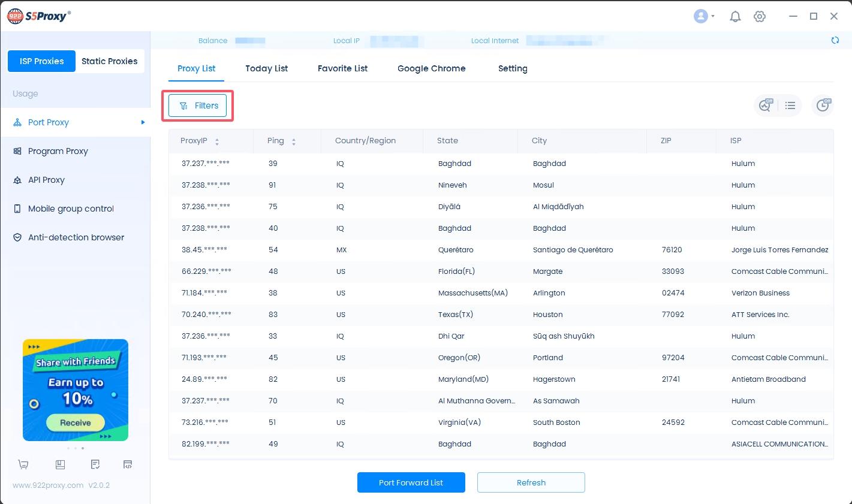Open the shopping cart icon in sidebar footer
The image size is (852, 504).
(x=23, y=464)
